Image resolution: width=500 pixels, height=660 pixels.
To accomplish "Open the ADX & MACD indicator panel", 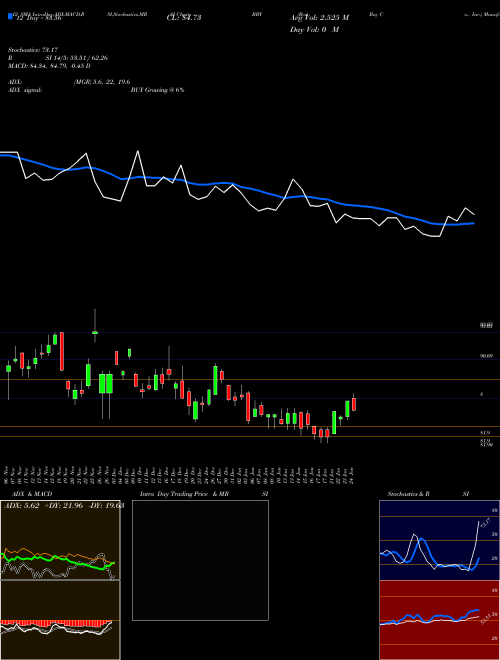I will pyautogui.click(x=60, y=540).
